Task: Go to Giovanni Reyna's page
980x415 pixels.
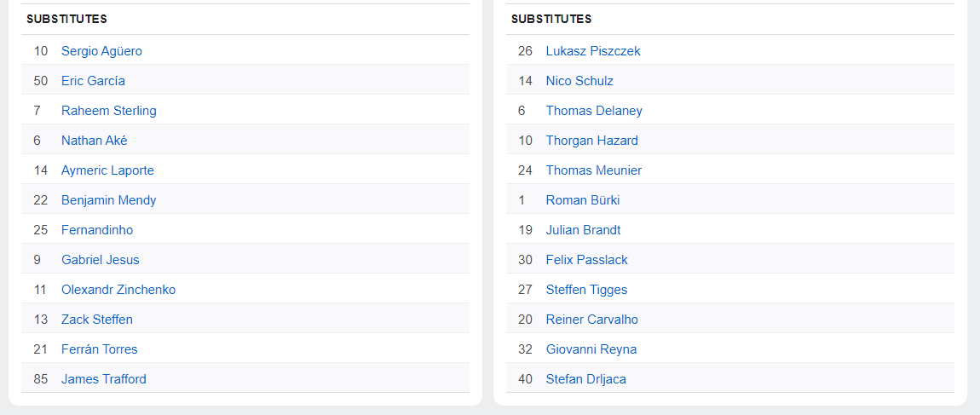Action: coord(591,349)
